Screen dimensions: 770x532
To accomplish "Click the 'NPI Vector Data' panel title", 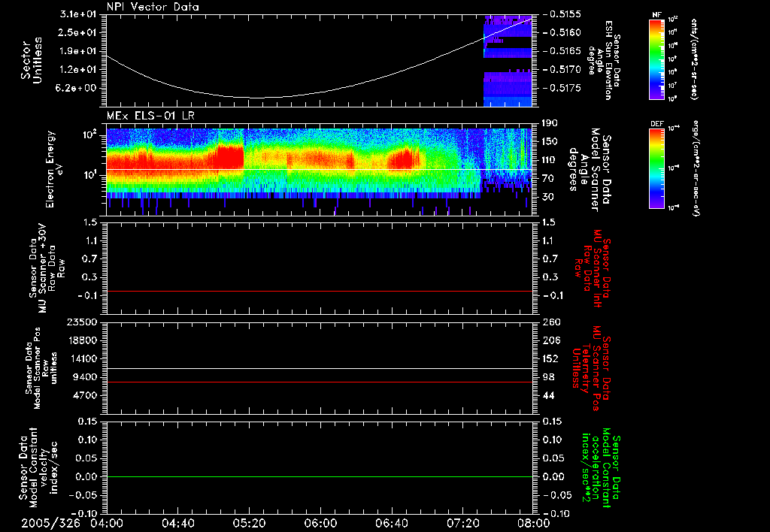I will pos(153,7).
